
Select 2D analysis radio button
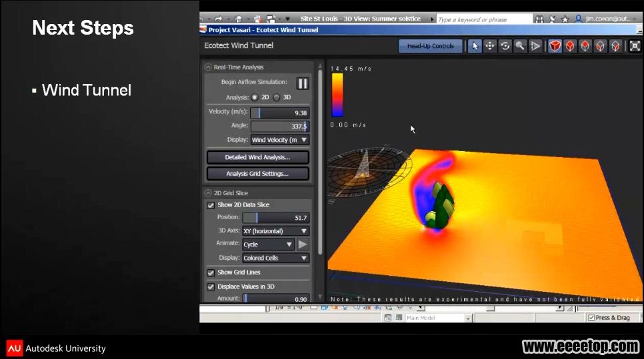[255, 97]
